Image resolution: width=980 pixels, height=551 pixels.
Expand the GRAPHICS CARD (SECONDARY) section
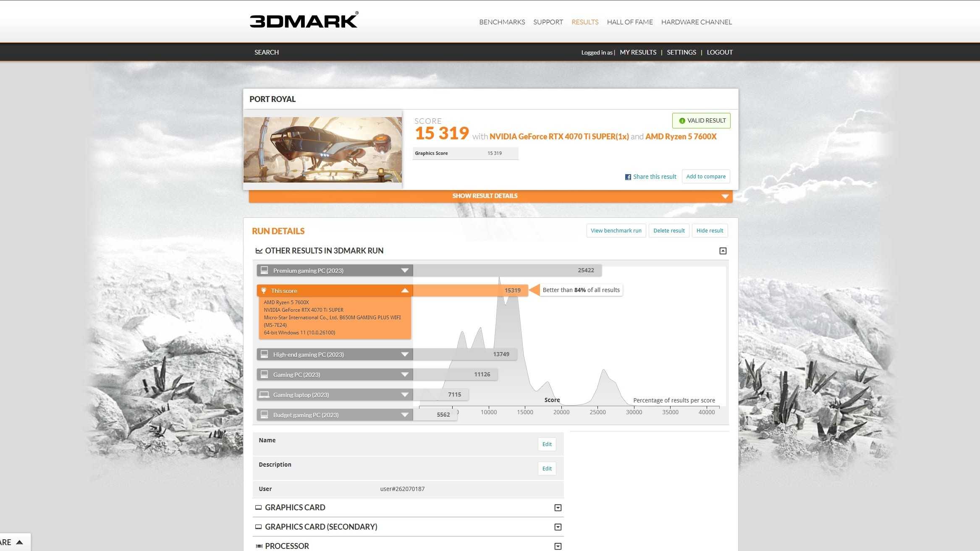[558, 527]
